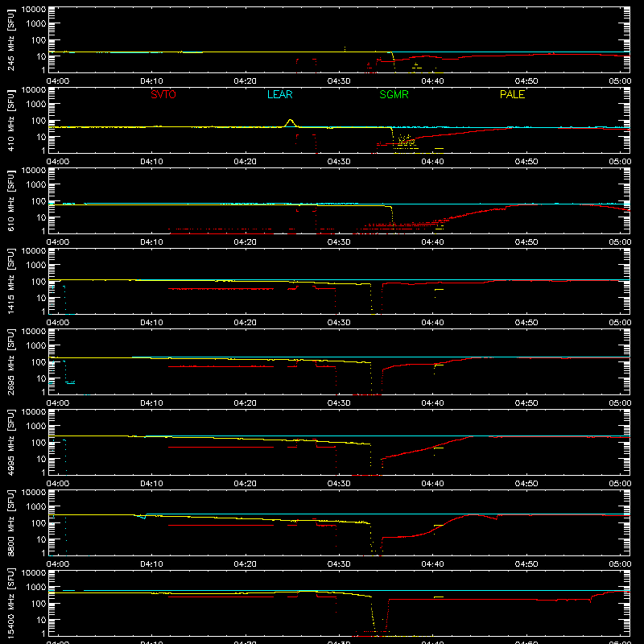644x644 pixels.
Task: Click 04:20 tick under the 1415 MHz plot
Action: 246,323
